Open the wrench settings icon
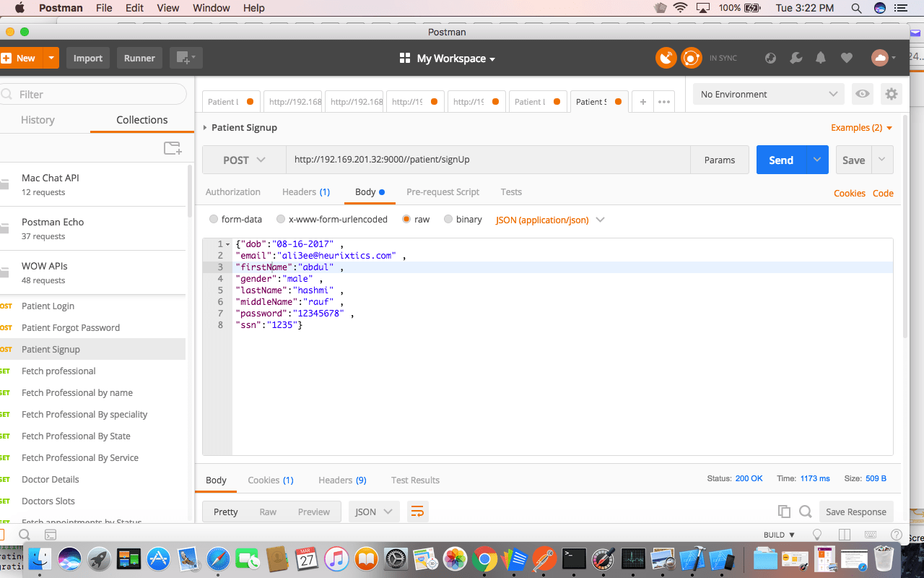Image resolution: width=924 pixels, height=578 pixels. click(x=796, y=59)
